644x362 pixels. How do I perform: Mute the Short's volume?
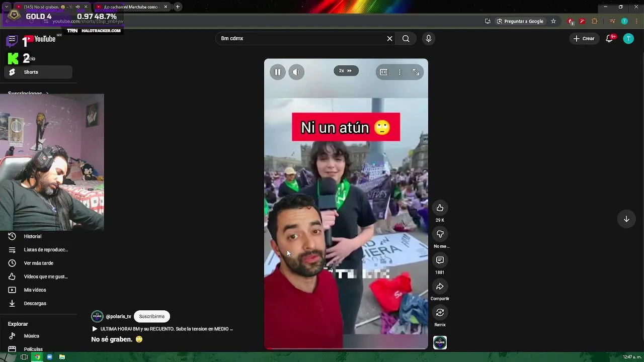[296, 72]
